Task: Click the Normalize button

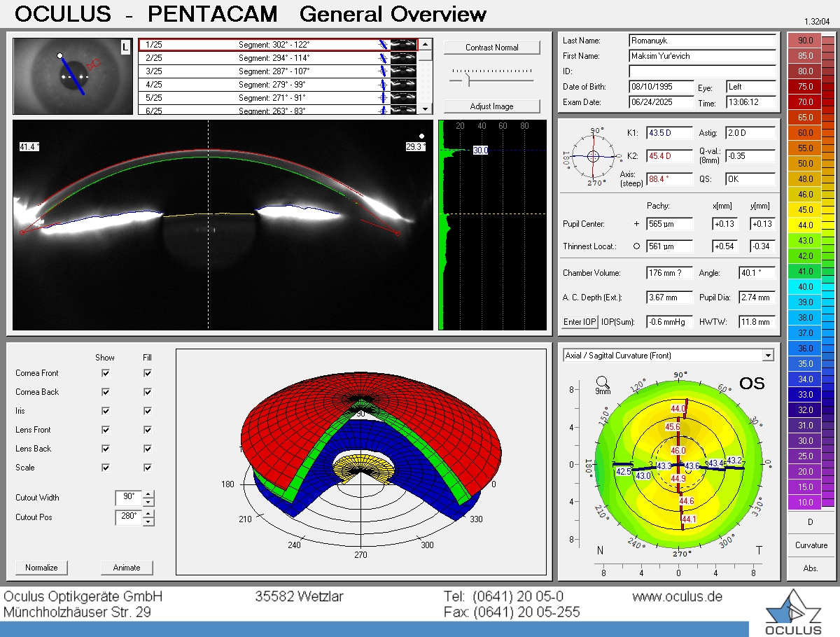Action: click(42, 568)
